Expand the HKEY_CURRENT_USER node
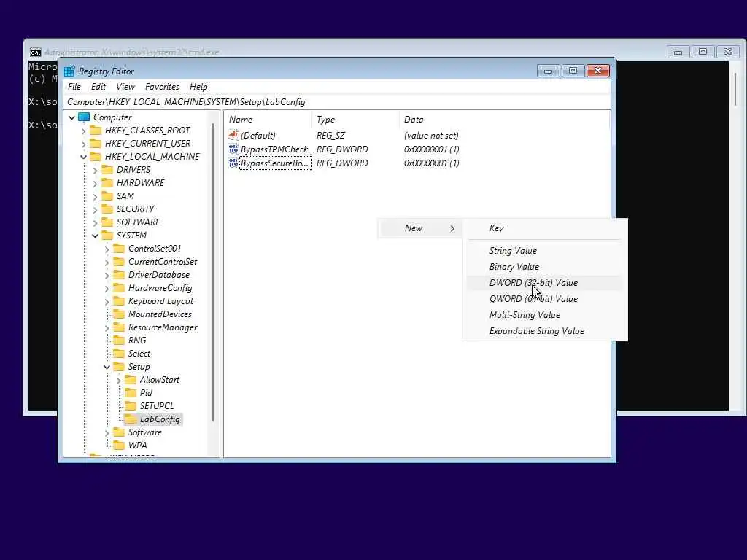The width and height of the screenshot is (747, 560). tap(84, 144)
